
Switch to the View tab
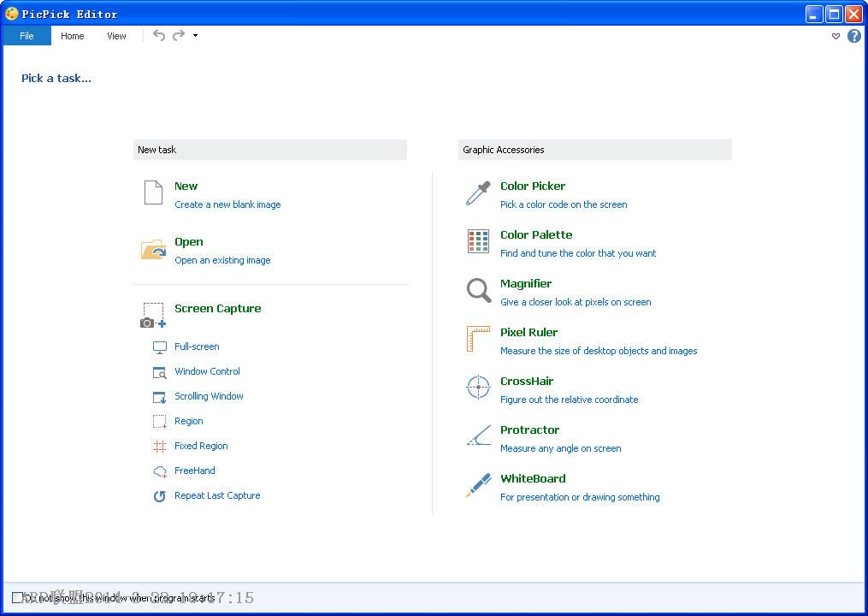(116, 36)
